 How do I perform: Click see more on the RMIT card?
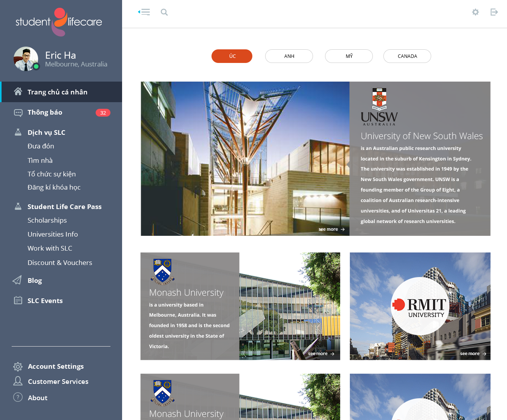[473, 354]
